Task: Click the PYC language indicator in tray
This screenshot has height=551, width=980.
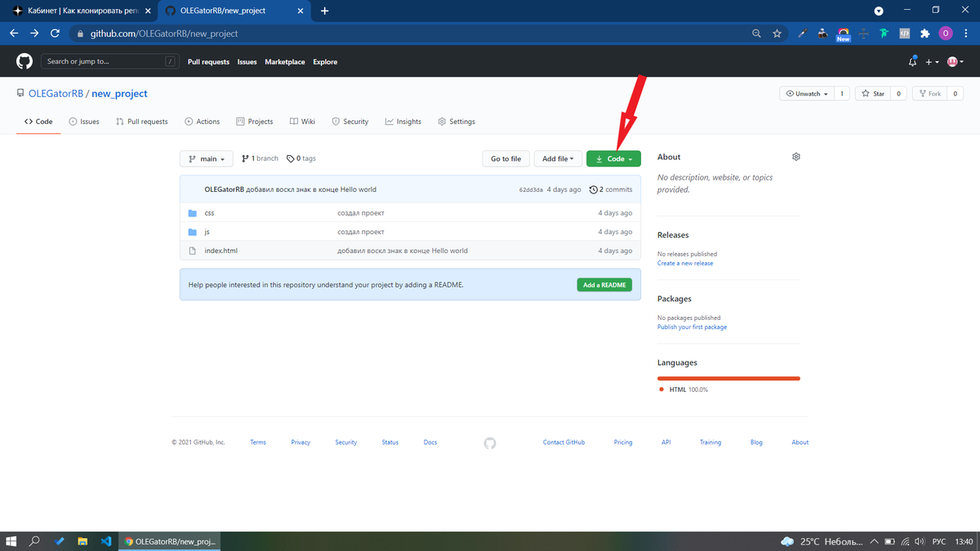Action: (939, 541)
